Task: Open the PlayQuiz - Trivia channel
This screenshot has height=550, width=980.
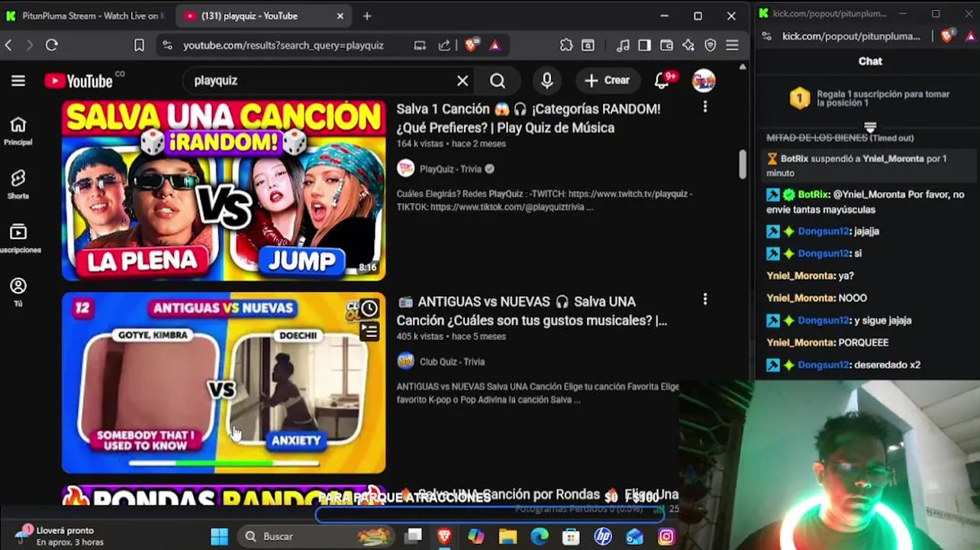Action: coord(451,169)
